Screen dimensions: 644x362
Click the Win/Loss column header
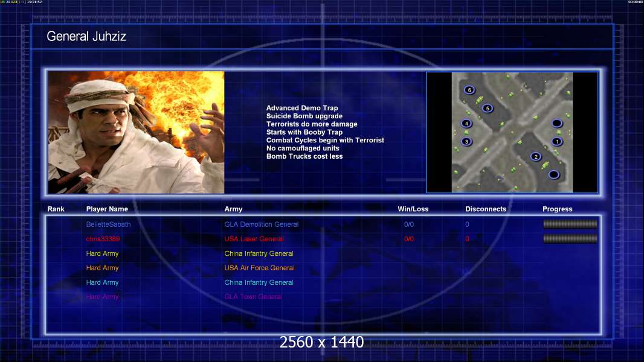[x=413, y=209]
